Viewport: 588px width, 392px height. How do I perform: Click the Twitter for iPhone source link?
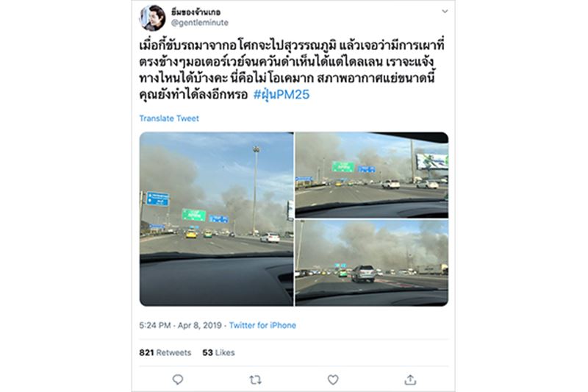pos(262,325)
